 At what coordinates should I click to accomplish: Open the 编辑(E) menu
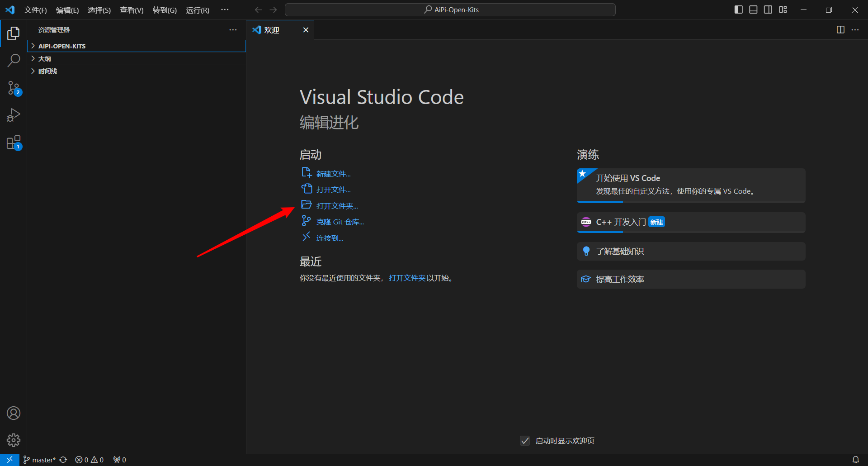click(x=67, y=10)
